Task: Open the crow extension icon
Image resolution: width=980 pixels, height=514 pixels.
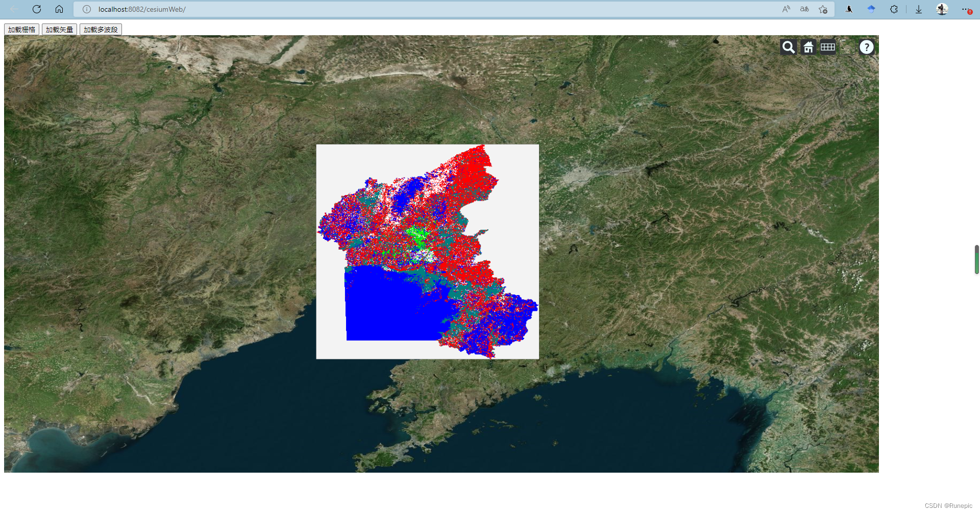Action: pos(849,9)
